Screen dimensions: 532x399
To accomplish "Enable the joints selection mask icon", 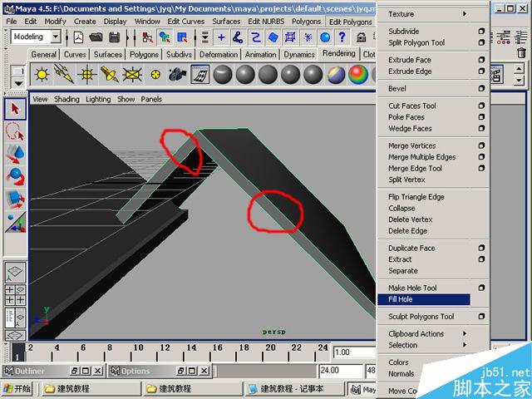I will (x=239, y=37).
